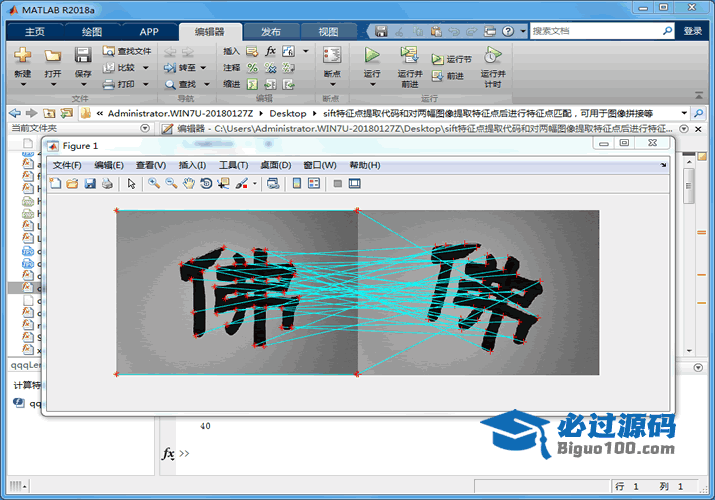Click the Breakpoints (断点) icon
This screenshot has width=715, height=500.
[332, 55]
